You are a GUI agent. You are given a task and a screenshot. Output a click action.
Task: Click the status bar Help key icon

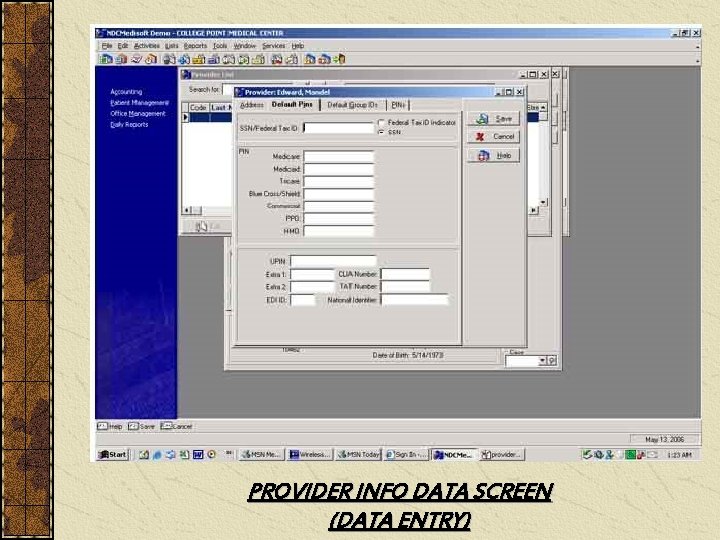(x=102, y=427)
